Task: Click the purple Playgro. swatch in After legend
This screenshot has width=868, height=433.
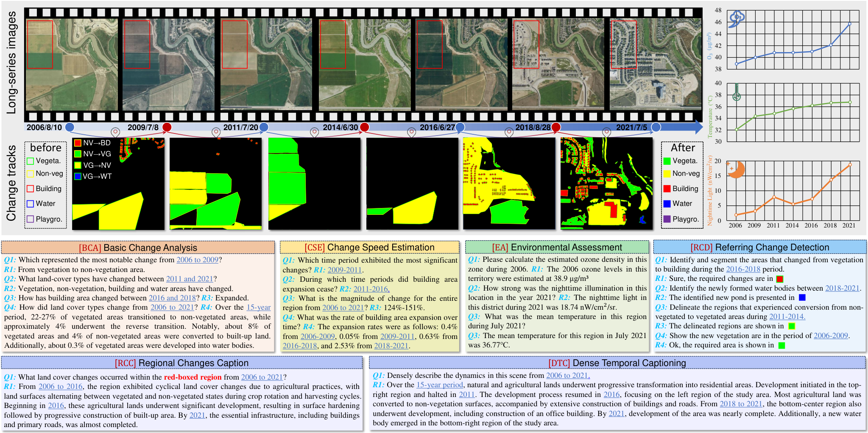Action: click(x=667, y=219)
